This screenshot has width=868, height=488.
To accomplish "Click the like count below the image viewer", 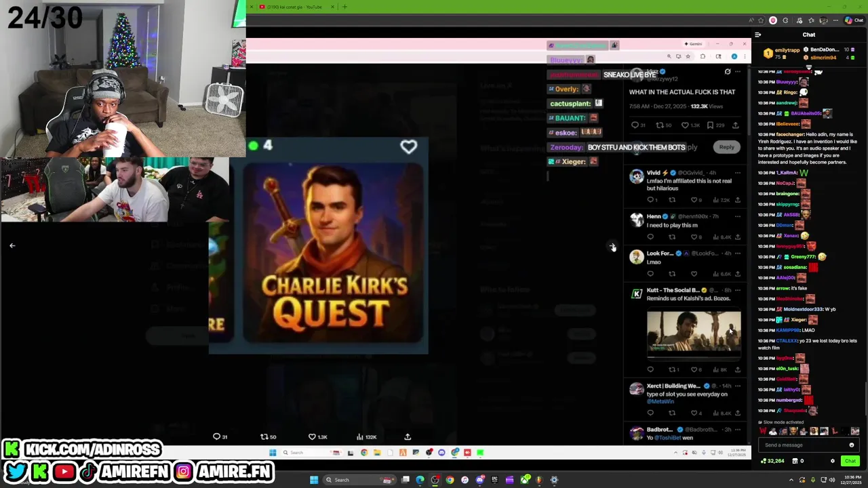I will point(317,436).
